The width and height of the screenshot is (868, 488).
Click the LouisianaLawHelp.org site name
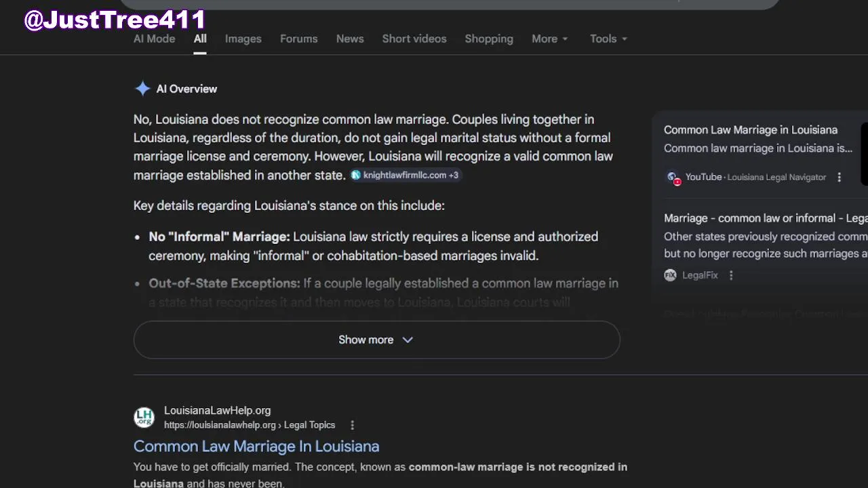217,411
